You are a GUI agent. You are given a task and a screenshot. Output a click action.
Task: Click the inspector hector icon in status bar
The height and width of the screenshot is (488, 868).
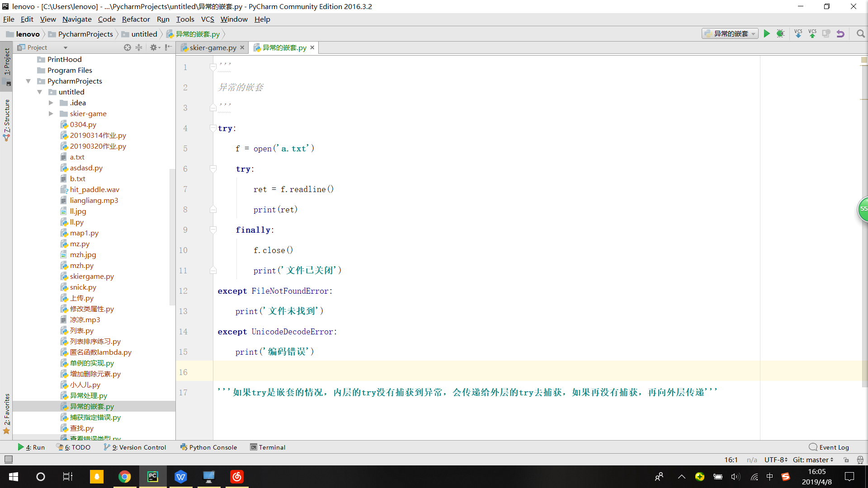pos(860,460)
